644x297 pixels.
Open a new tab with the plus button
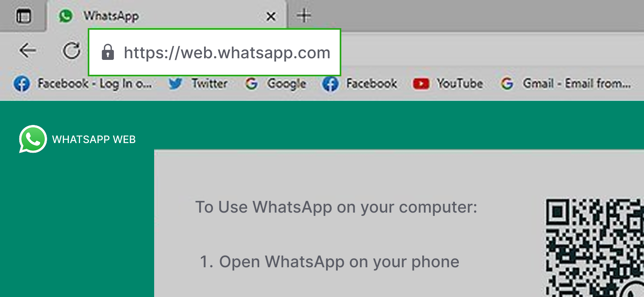tap(304, 16)
